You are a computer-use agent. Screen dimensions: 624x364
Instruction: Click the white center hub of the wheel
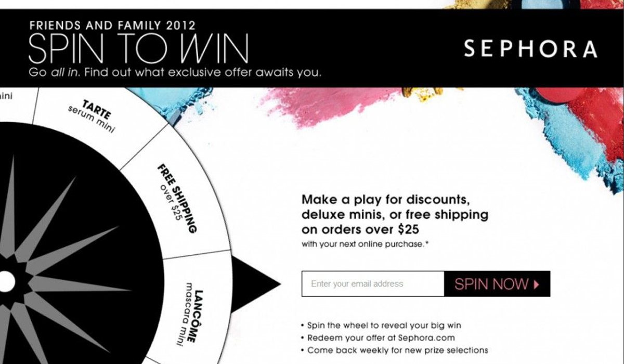[5, 281]
